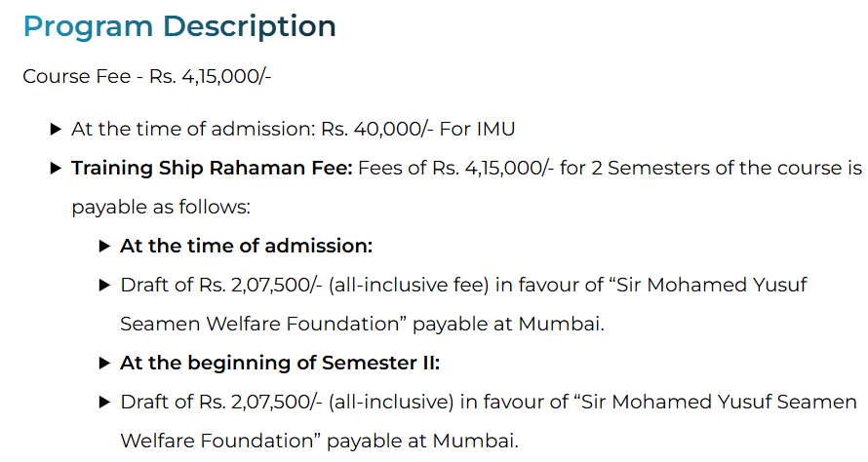Click the bold 'At the beginning of Semester II:' subheading
This screenshot has width=868, height=462.
click(280, 363)
